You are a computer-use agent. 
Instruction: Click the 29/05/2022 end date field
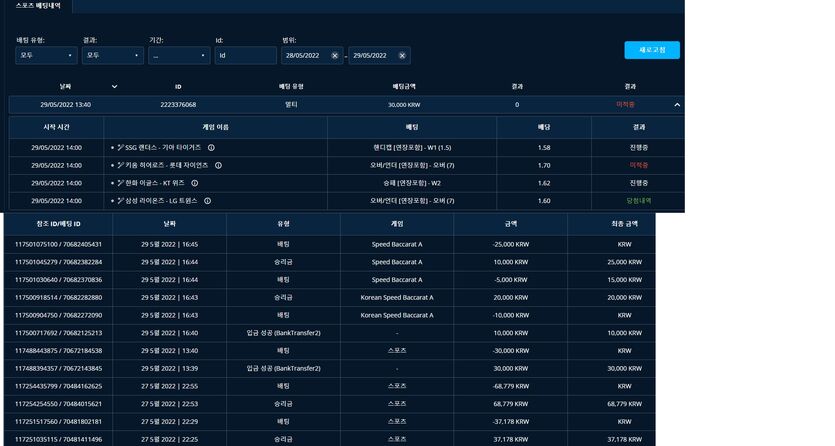pos(379,55)
